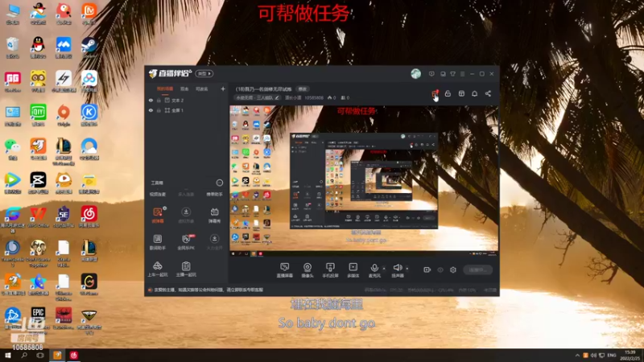This screenshot has width=644, height=362.
Task: Click room number 10585808 in header
Action: pos(314,97)
